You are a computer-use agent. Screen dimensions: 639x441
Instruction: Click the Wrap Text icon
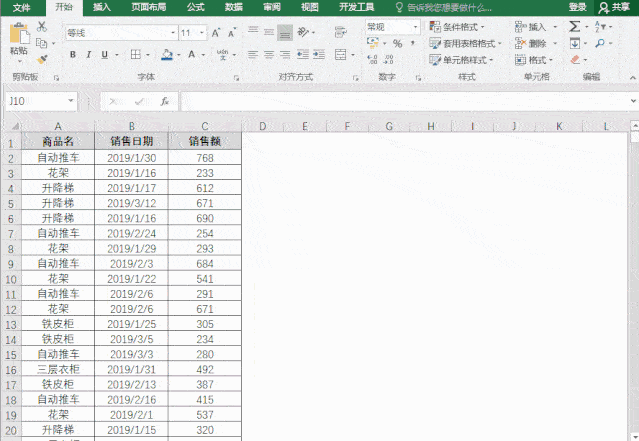tap(340, 32)
